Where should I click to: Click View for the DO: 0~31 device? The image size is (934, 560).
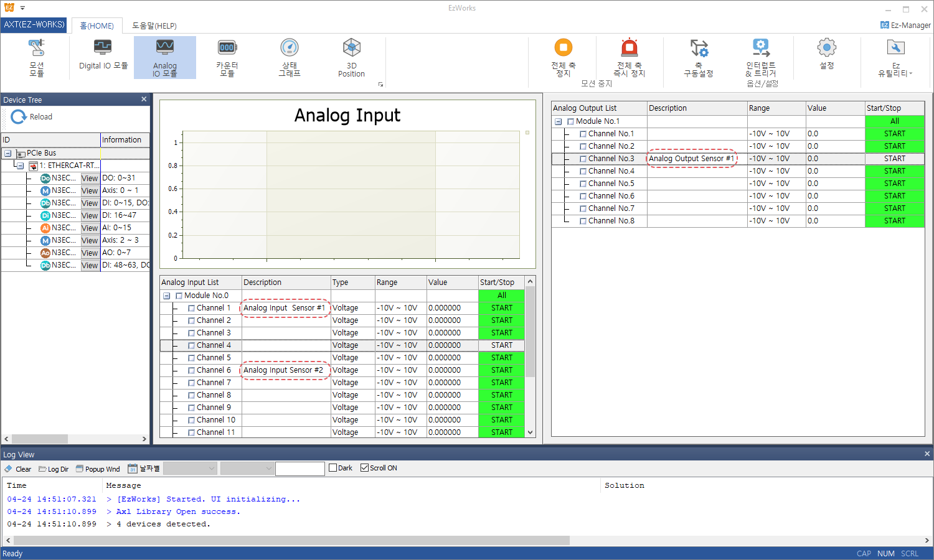point(90,178)
